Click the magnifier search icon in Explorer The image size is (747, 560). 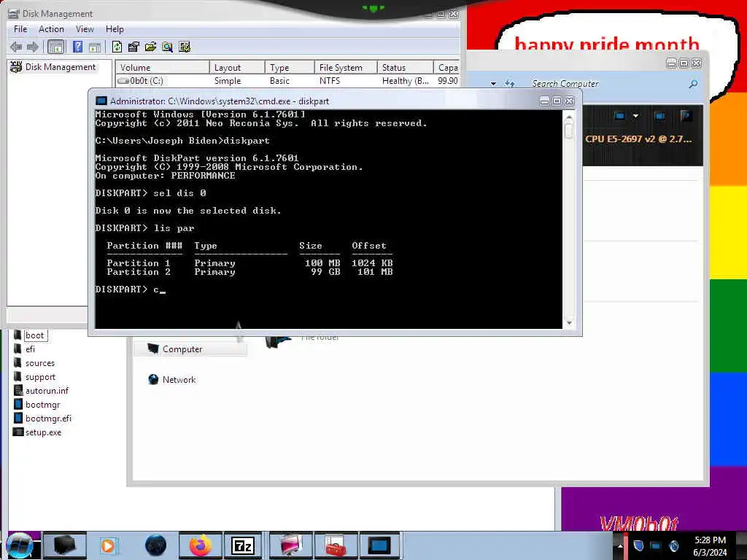[x=693, y=84]
